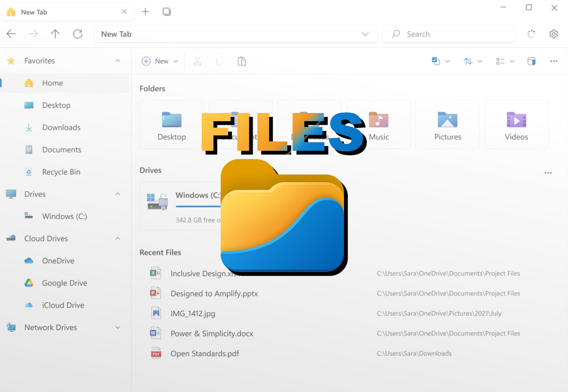Toggle multi-select checkboxes in the toolbar
This screenshot has height=392, width=568.
436,61
